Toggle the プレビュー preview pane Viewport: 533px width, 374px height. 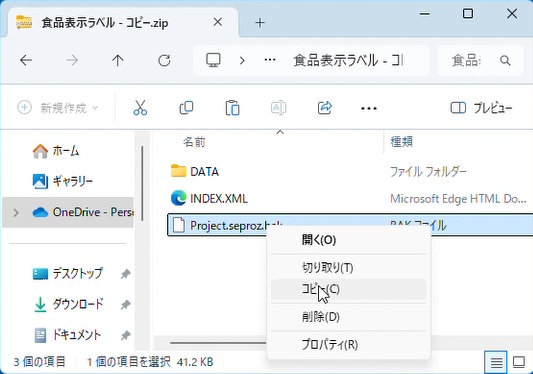tap(481, 108)
